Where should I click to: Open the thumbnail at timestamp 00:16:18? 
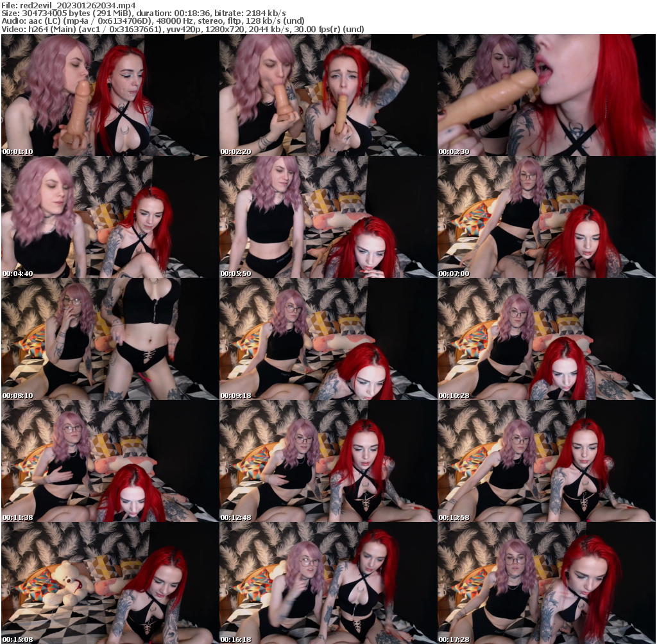click(x=328, y=582)
